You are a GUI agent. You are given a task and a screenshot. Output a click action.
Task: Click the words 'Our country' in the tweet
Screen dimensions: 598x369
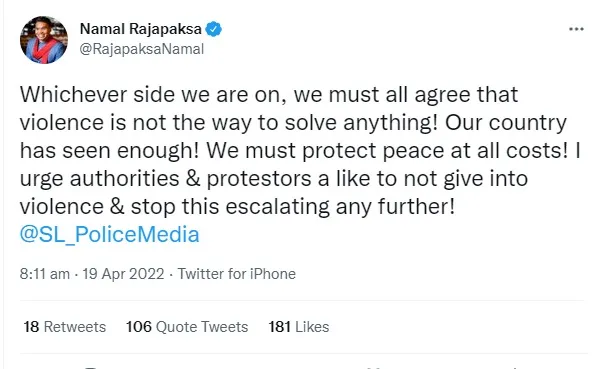(506, 123)
